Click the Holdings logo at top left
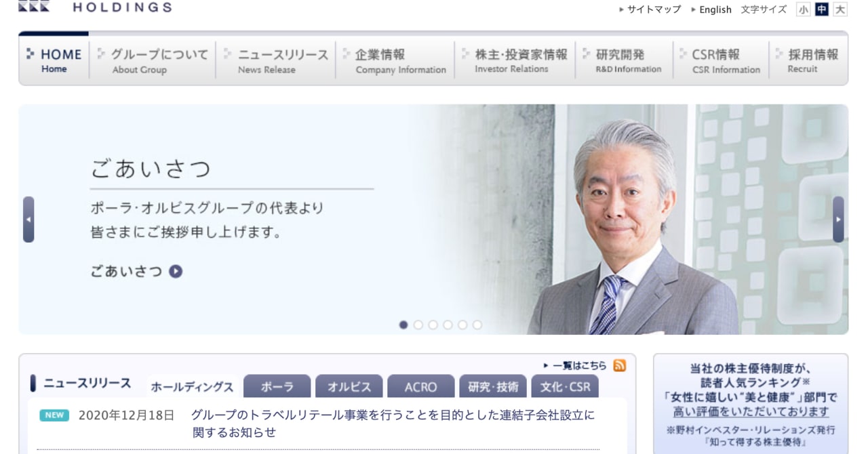The image size is (868, 454). click(x=95, y=7)
